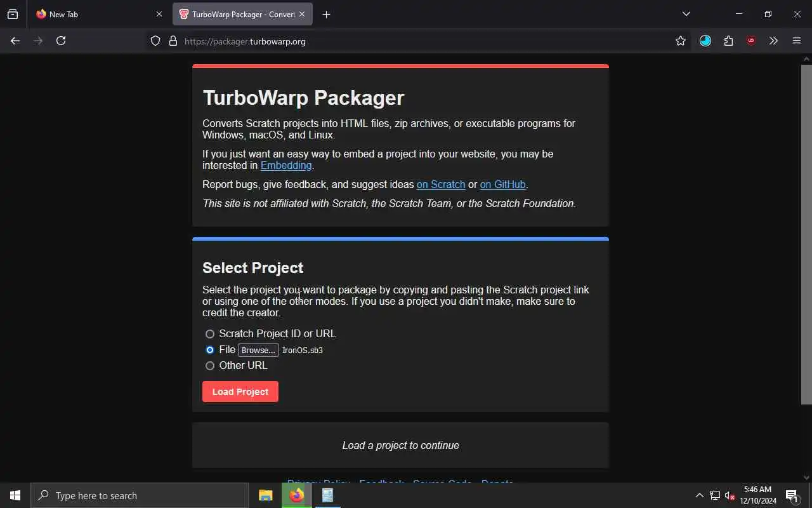This screenshot has width=812, height=508.
Task: Switch to the New Tab tab
Action: pyautogui.click(x=98, y=14)
